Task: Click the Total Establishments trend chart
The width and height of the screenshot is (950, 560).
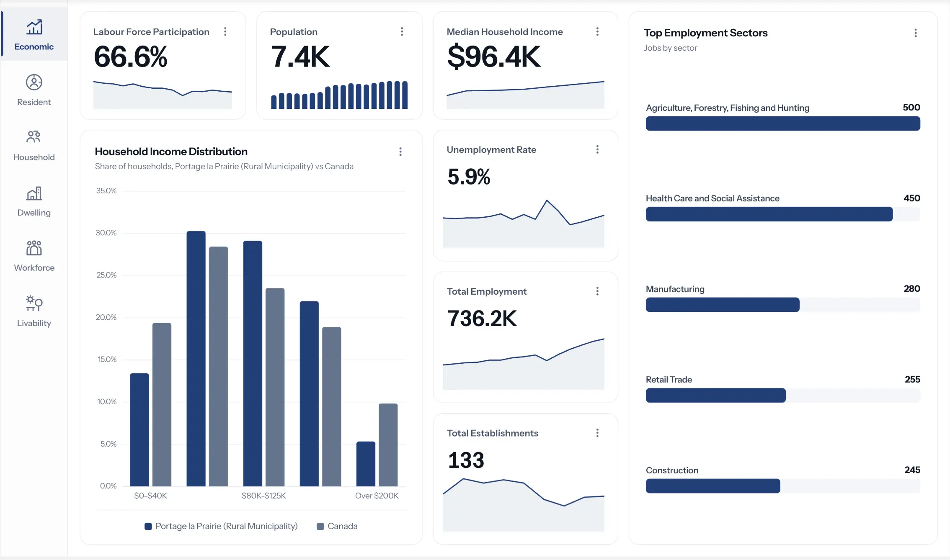Action: pyautogui.click(x=524, y=504)
